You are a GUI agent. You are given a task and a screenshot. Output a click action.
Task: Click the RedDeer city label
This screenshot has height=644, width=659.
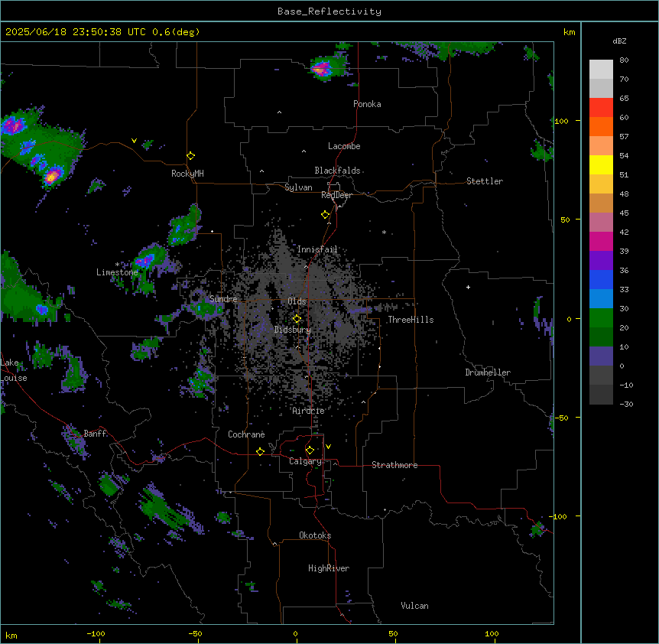point(336,195)
